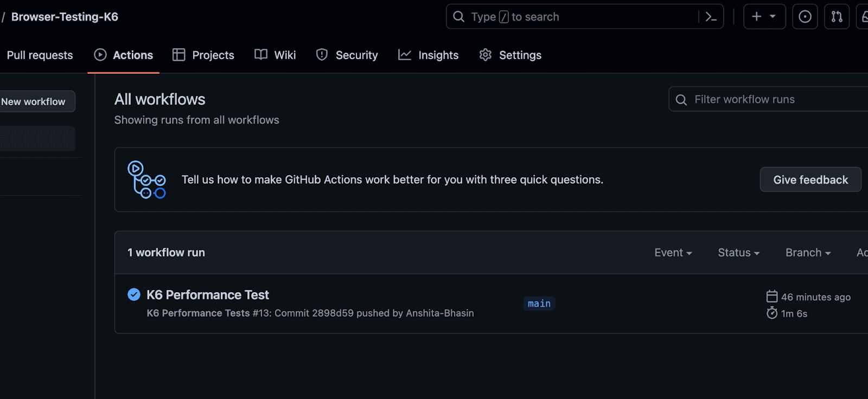868x399 pixels.
Task: Click the magnifier icon in Filter workflow runs
Action: 681,100
